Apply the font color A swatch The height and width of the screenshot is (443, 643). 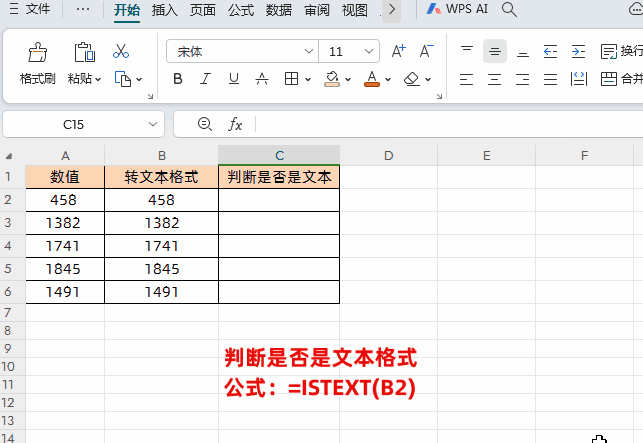pos(372,79)
